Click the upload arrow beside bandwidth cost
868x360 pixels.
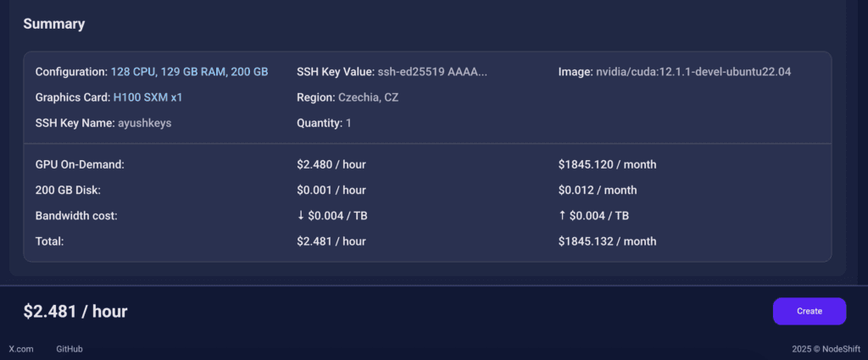[562, 216]
